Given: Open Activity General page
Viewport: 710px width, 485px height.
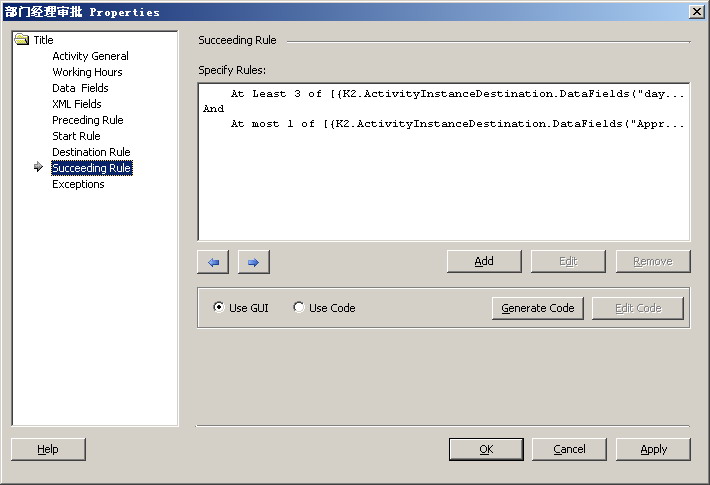Looking at the screenshot, I should click(x=91, y=56).
